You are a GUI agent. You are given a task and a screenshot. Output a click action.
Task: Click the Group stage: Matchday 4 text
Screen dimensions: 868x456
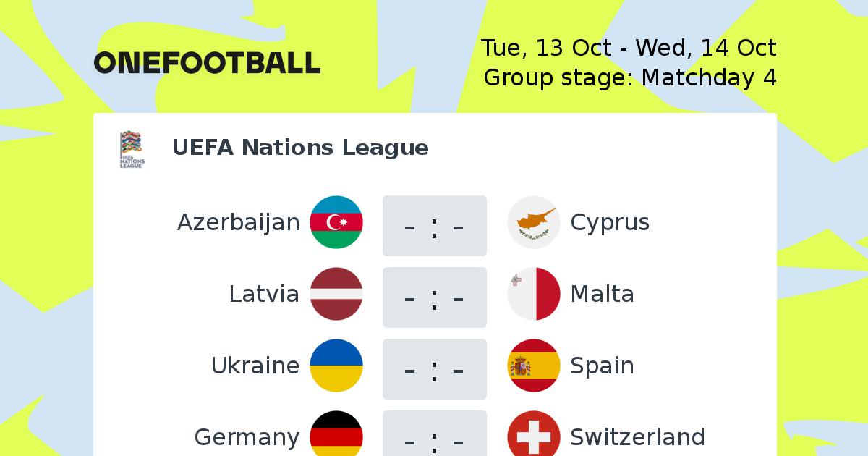coord(630,77)
